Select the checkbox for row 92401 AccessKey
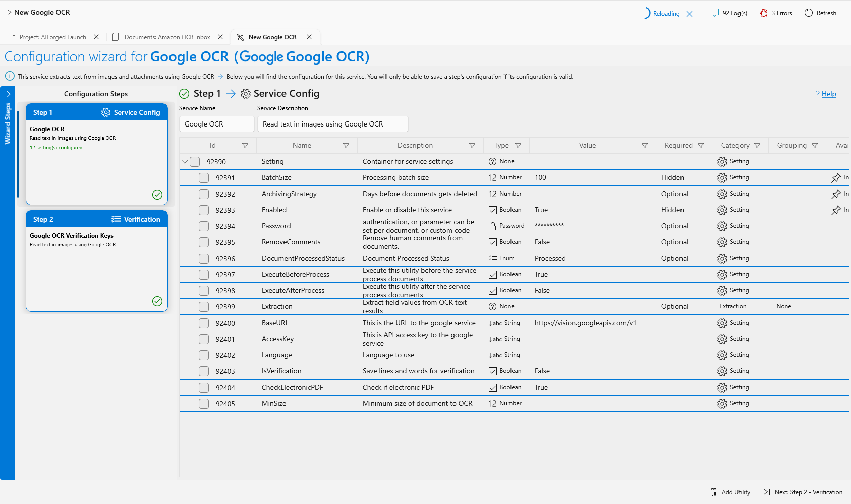Viewport: 851px width, 504px height. pyautogui.click(x=204, y=339)
